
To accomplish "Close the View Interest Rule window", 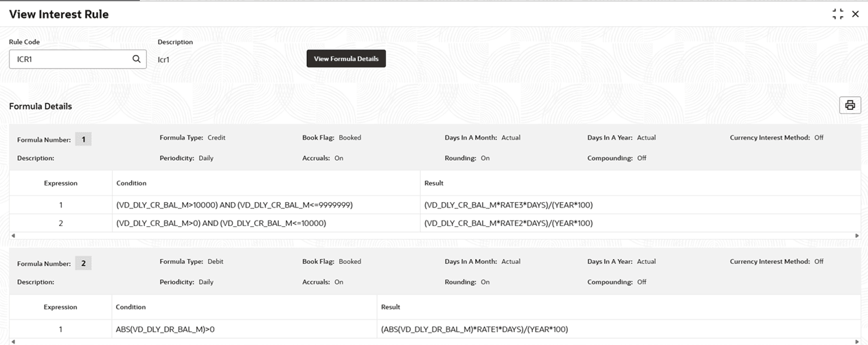I will point(856,14).
